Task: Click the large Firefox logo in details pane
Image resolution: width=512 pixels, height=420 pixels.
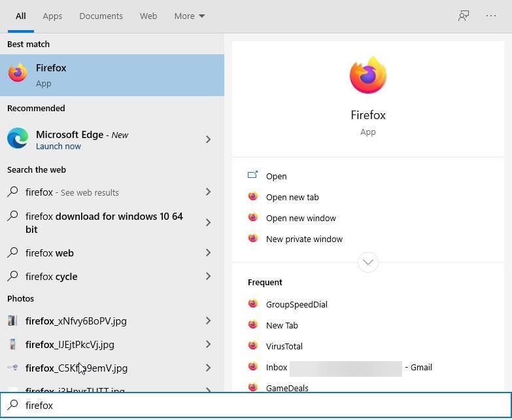Action: [368, 75]
